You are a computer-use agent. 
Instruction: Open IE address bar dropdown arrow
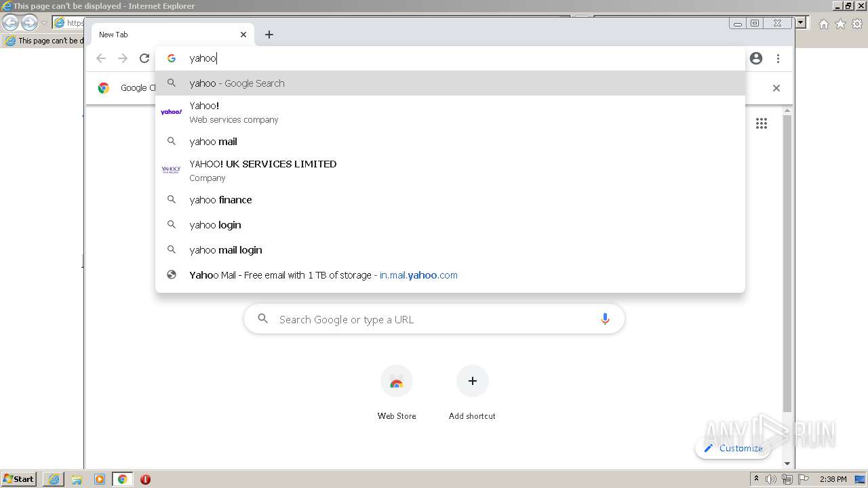point(801,23)
